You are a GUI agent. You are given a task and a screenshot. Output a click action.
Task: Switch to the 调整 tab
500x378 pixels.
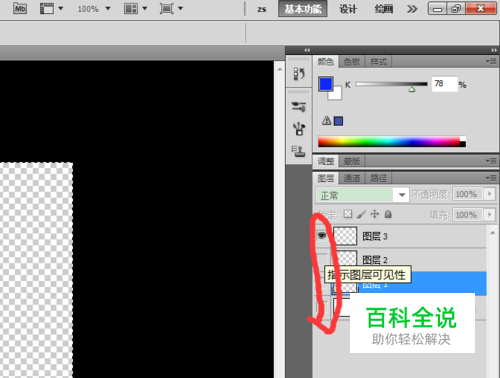(x=326, y=161)
